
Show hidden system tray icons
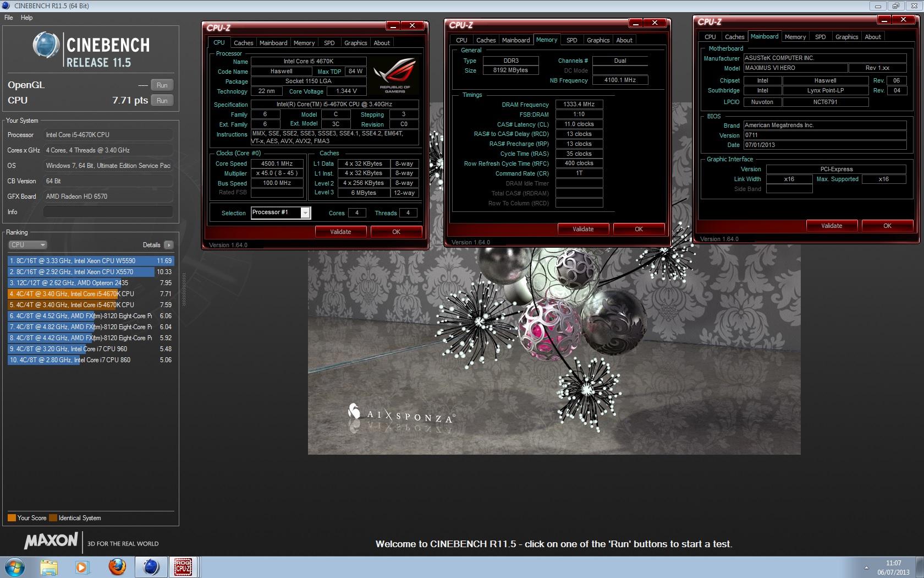[x=866, y=568]
